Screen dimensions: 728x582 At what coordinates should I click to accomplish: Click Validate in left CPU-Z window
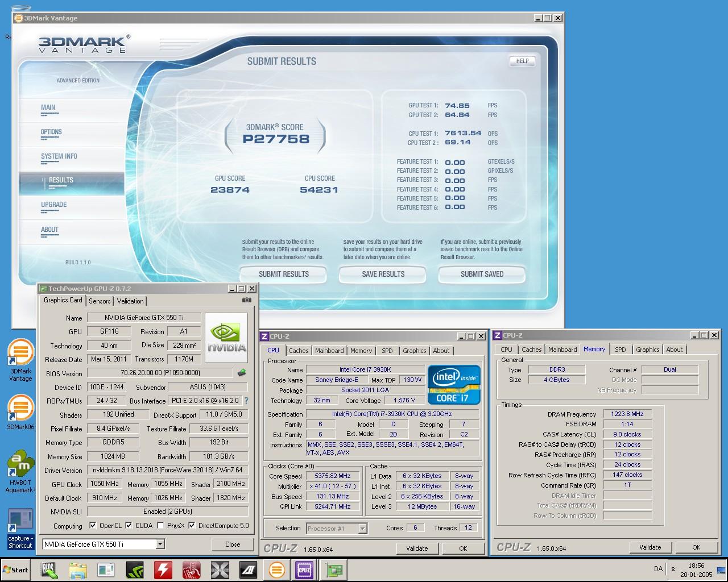417,548
